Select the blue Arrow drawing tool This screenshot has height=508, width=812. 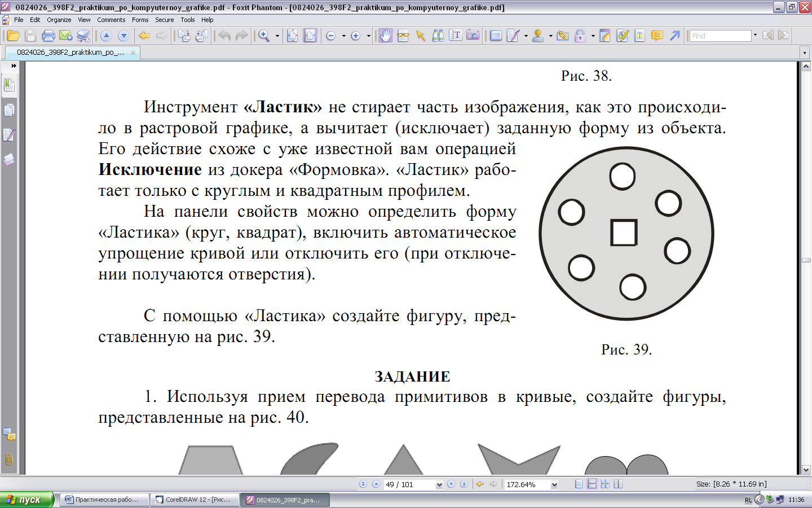674,36
